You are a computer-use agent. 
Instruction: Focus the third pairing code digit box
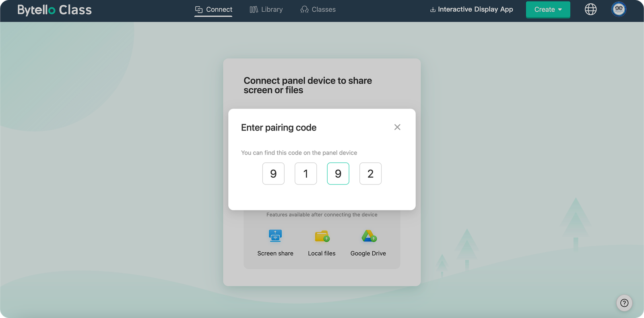338,174
